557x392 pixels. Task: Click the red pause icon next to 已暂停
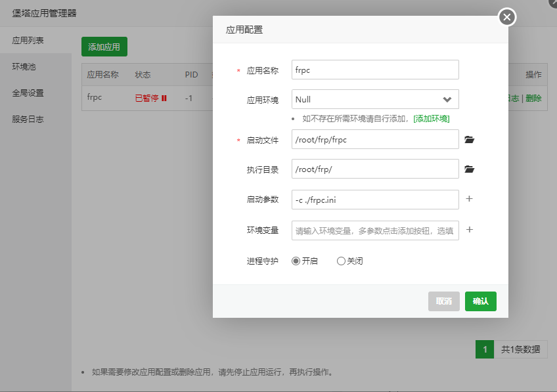pyautogui.click(x=164, y=98)
